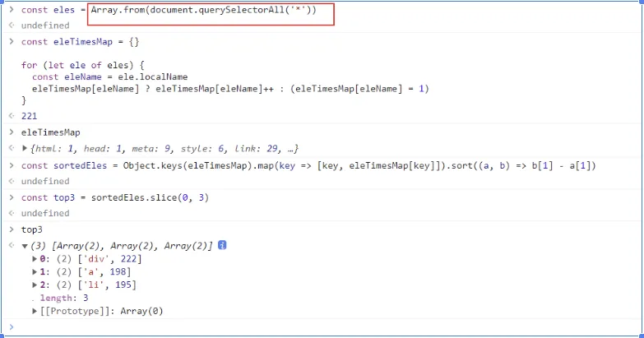Click the 221 output value
644x338 pixels.
tap(30, 116)
